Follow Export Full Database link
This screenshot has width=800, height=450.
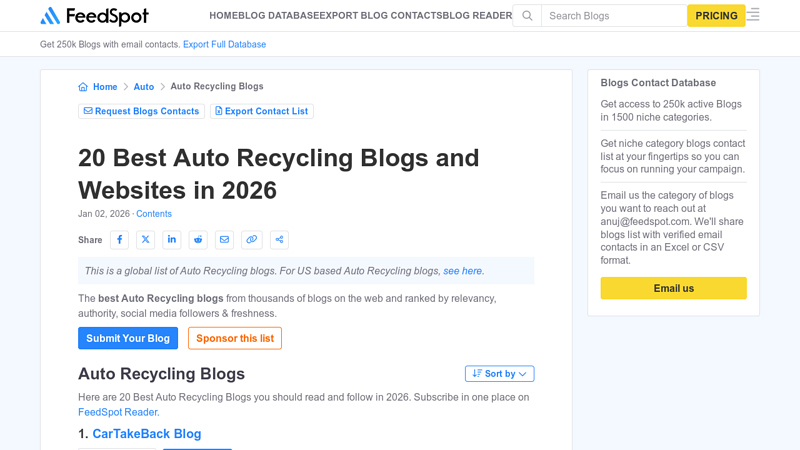coord(224,44)
